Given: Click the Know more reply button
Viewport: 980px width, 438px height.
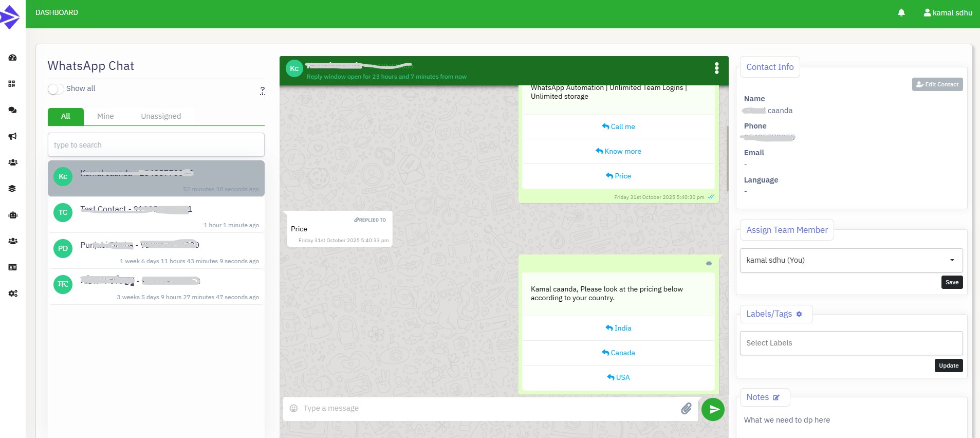Looking at the screenshot, I should pos(618,151).
